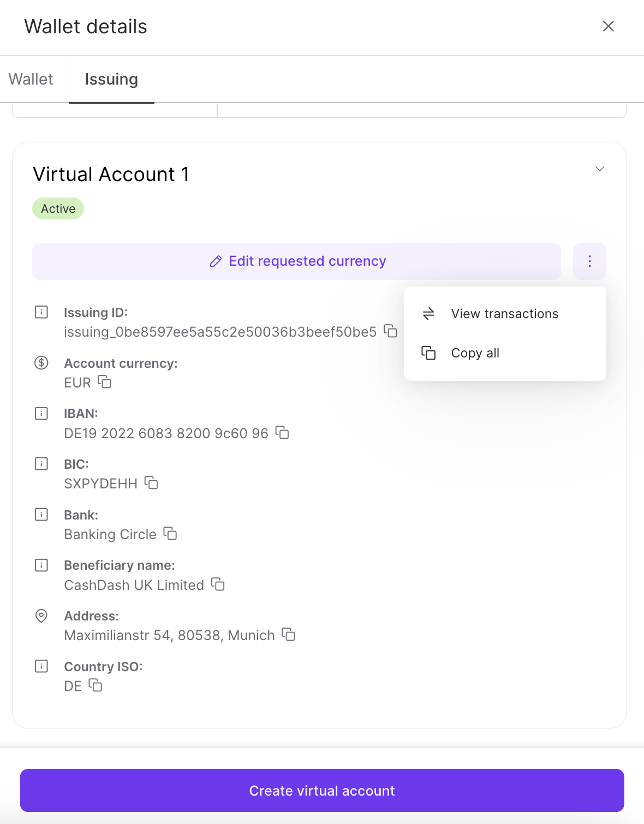
Task: Collapse Virtual Account 1 with the chevron
Action: pyautogui.click(x=599, y=169)
